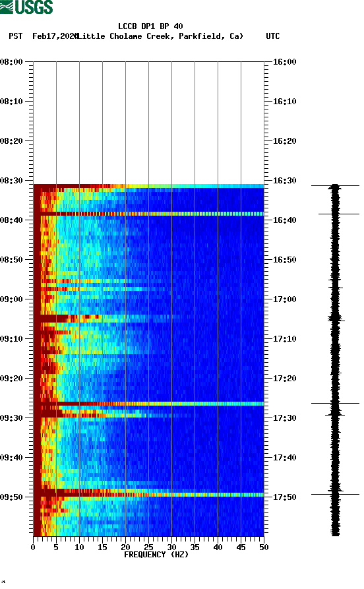Click the broadband spectrogram band near 08:38
This screenshot has width=364, height=589.
(x=149, y=214)
